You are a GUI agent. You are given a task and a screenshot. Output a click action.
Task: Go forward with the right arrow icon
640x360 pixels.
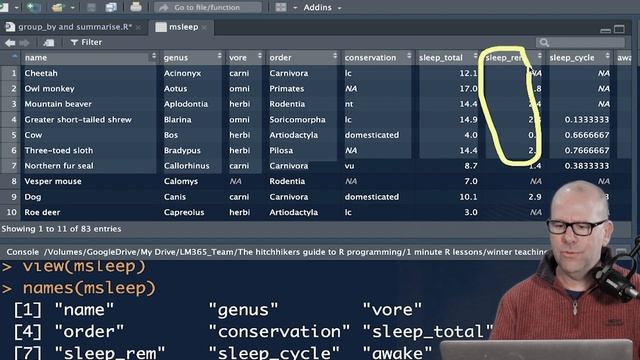(24, 42)
